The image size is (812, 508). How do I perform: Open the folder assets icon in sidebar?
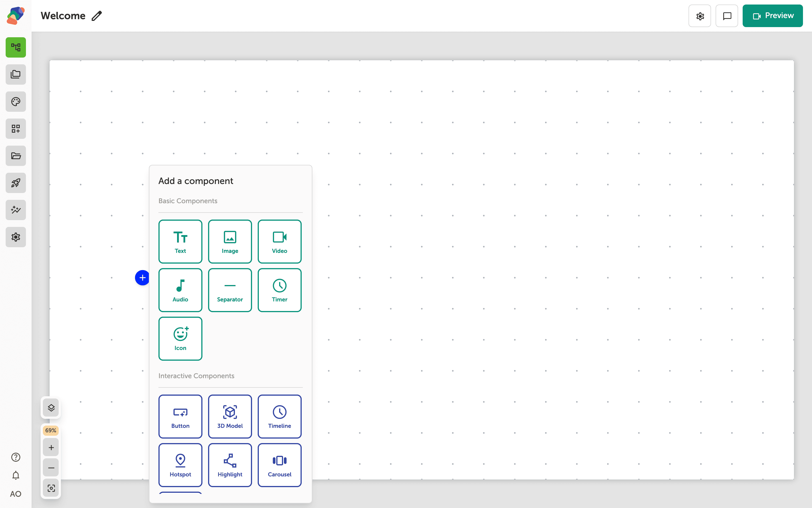[16, 156]
